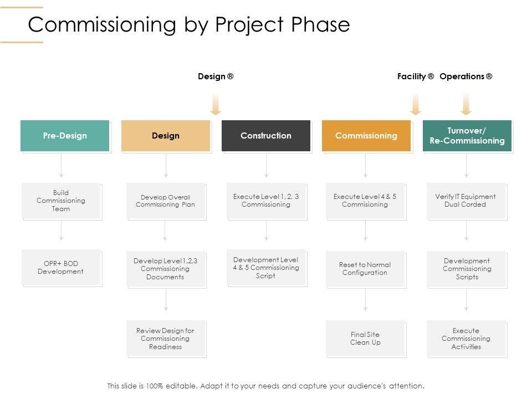Click the Turnover/Re-Commissioning phase box
The width and height of the screenshot is (532, 399).
(467, 136)
